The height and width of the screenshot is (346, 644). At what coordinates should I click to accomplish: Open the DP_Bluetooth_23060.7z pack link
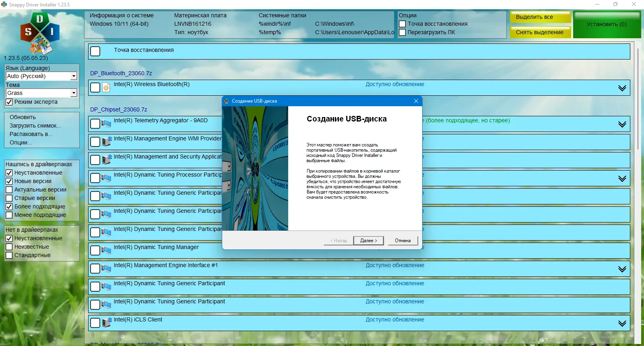(x=121, y=73)
